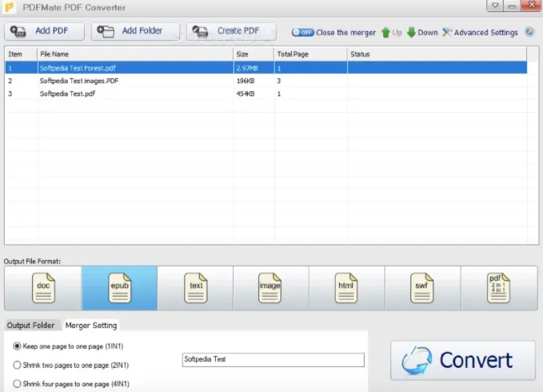
Task: Click the Total Page column header
Action: 310,54
